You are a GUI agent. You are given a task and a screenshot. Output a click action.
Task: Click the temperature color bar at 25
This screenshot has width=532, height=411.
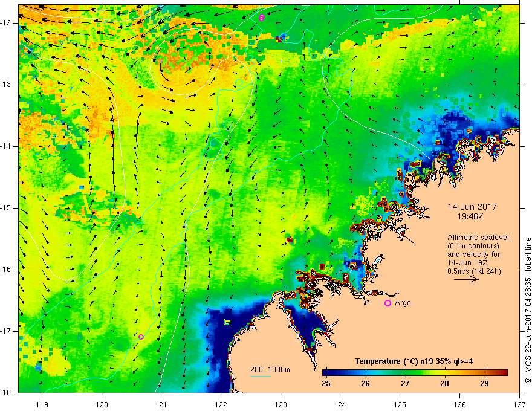pos(326,373)
